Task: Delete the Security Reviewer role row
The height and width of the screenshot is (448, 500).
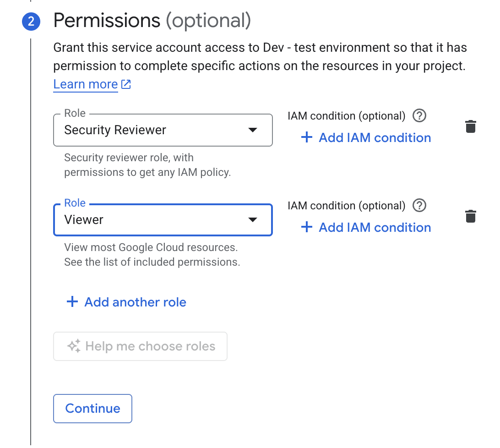Action: (471, 126)
